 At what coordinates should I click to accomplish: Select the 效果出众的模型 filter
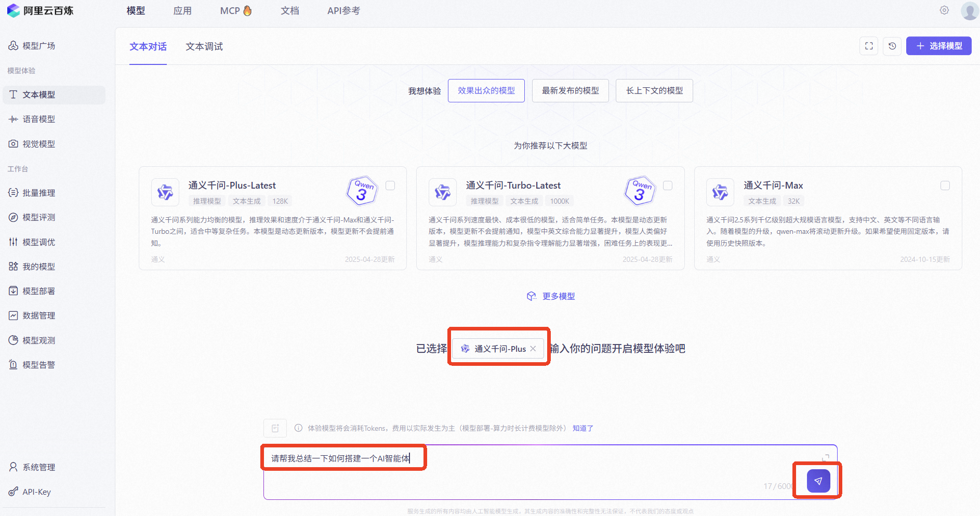[486, 90]
